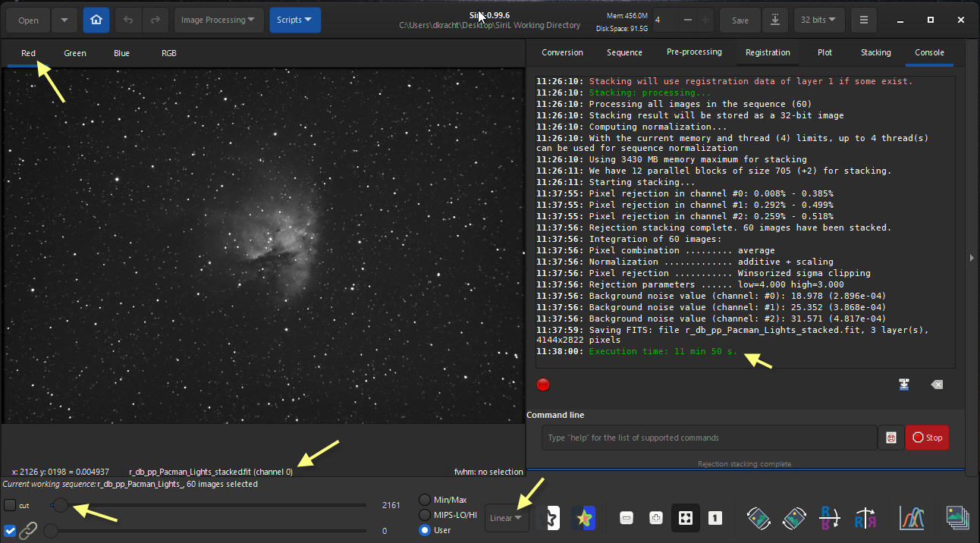Click the clear console log icon

(937, 384)
